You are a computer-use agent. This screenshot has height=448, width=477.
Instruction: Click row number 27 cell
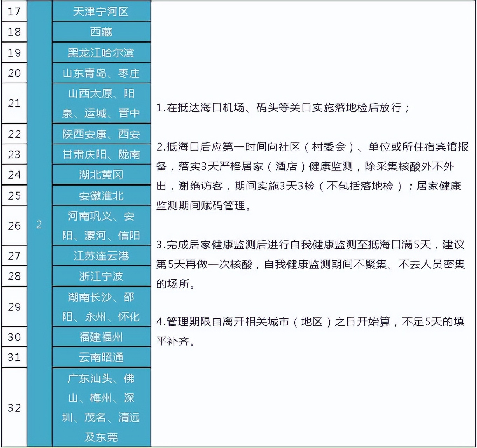pos(14,256)
